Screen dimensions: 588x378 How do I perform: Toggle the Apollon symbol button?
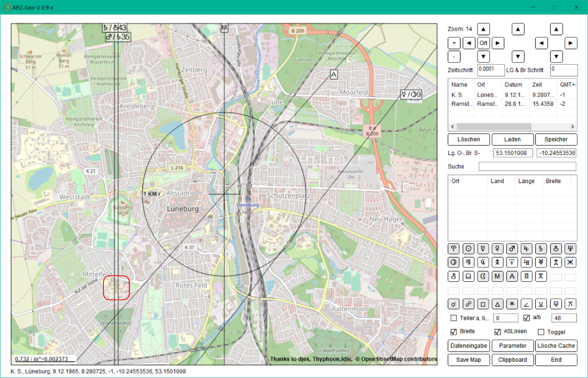coord(527,262)
